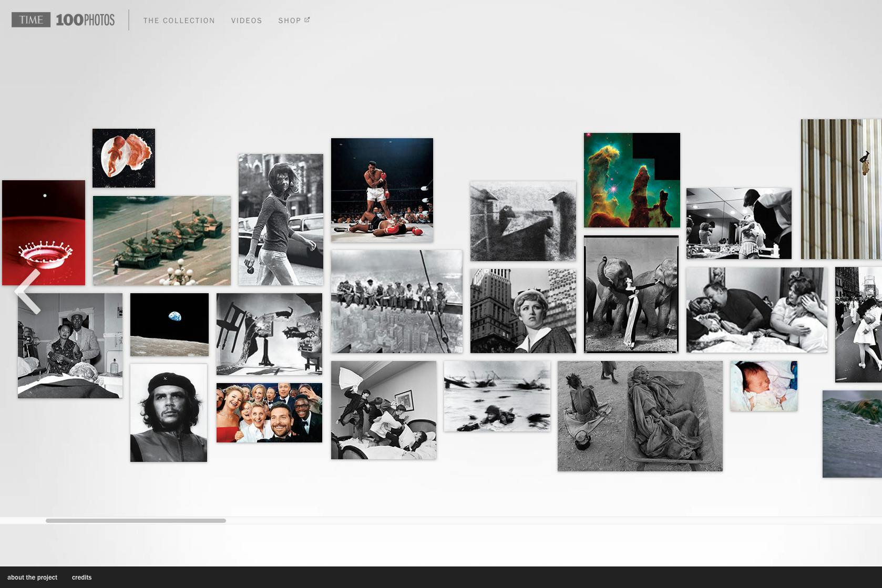Screen dimensions: 882x588
Task: Click the TIME logo
Action: (x=31, y=20)
